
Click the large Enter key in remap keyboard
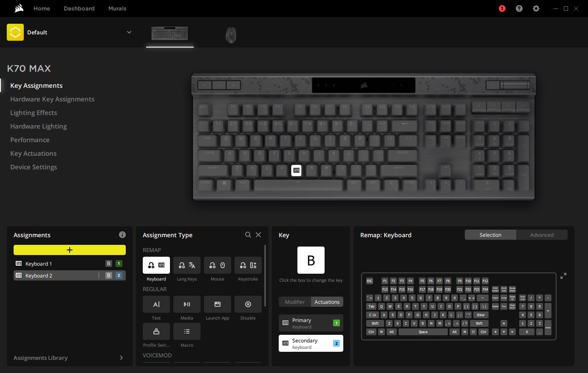(x=481, y=315)
